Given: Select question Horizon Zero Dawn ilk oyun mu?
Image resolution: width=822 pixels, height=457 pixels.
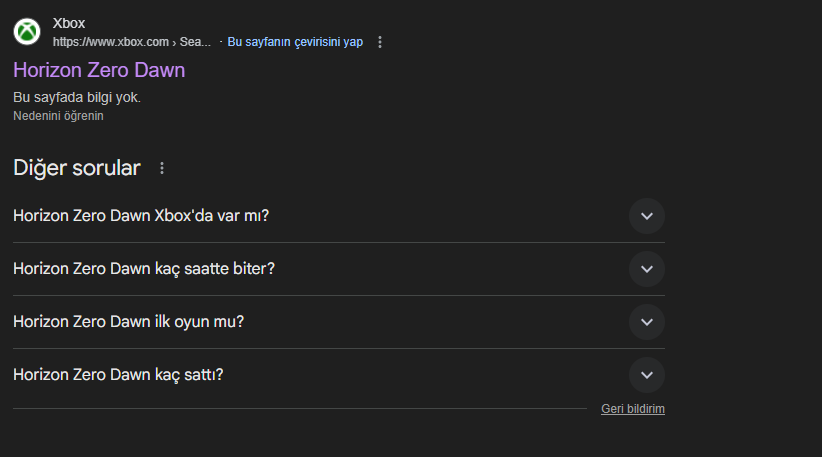Looking at the screenshot, I should (129, 322).
